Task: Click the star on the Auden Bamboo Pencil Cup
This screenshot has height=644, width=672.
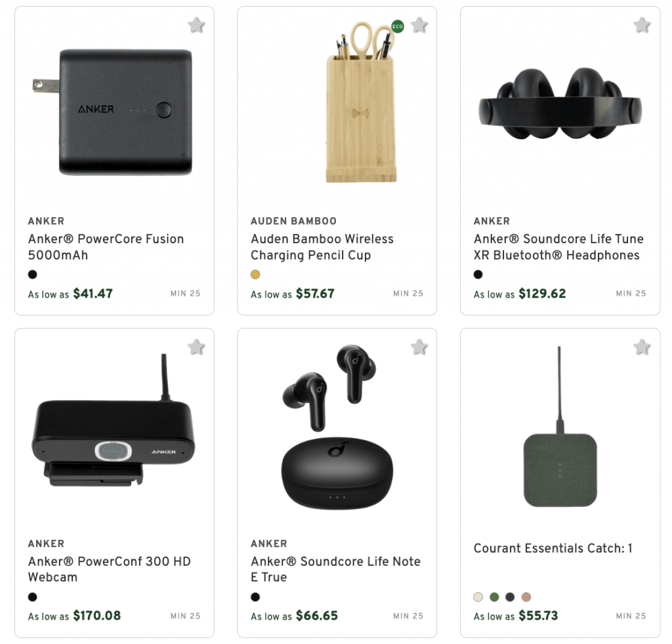Action: point(419,25)
